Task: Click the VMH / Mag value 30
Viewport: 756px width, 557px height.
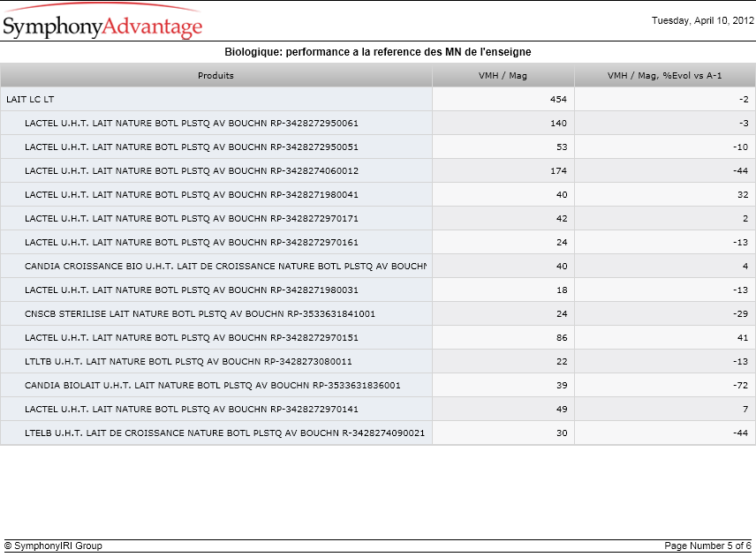Action: click(x=562, y=433)
